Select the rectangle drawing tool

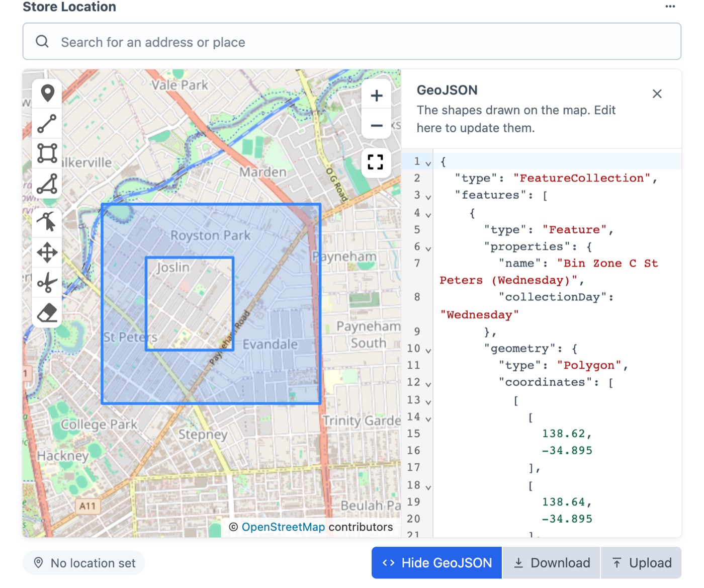[47, 153]
